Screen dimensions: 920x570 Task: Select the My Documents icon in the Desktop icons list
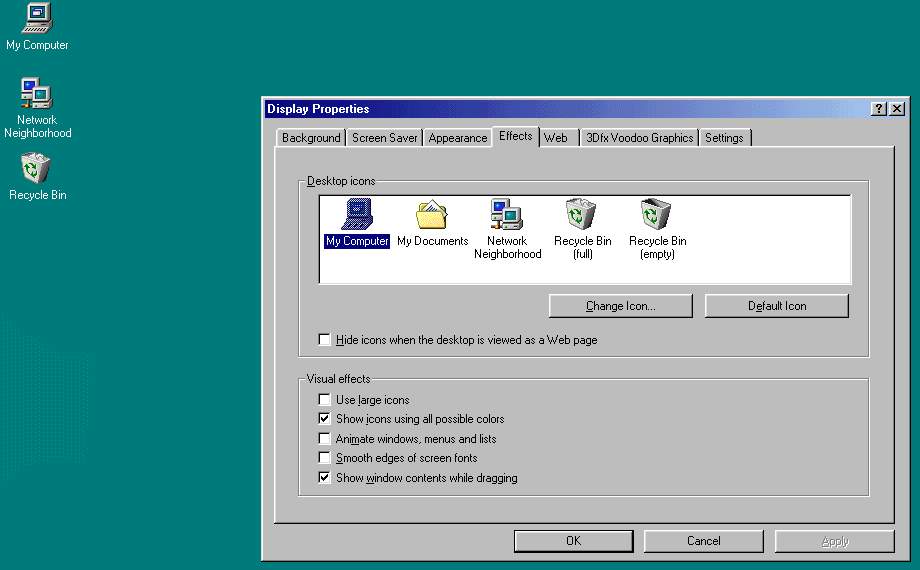click(x=432, y=223)
